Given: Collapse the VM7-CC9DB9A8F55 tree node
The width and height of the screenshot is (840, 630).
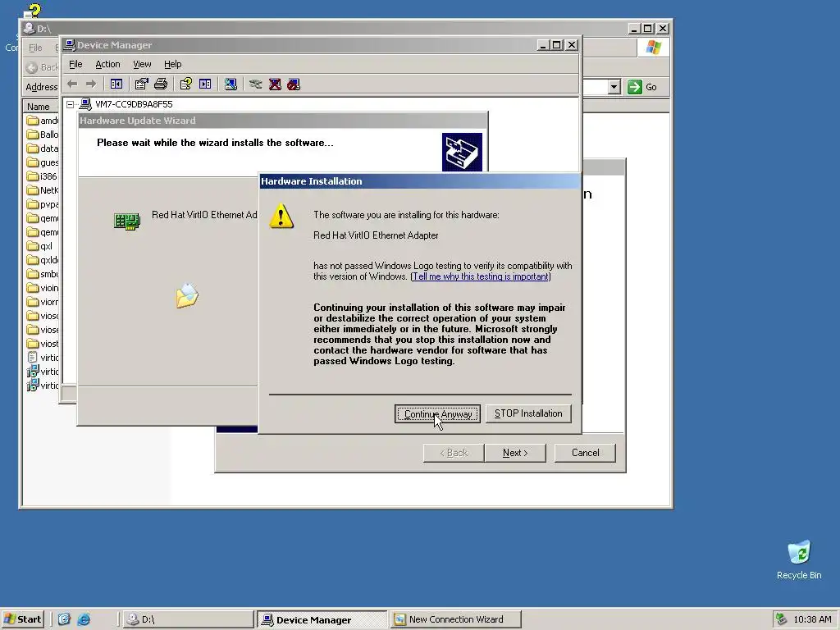Looking at the screenshot, I should point(71,104).
